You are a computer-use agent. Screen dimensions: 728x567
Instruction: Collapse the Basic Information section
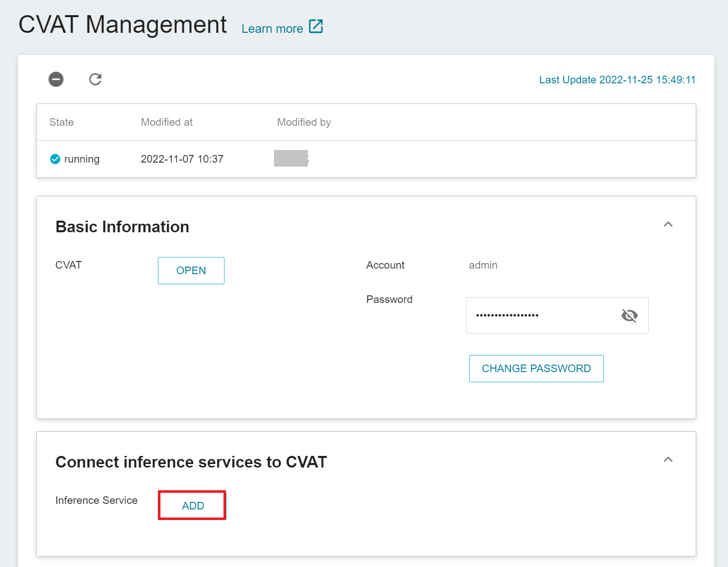pos(668,224)
